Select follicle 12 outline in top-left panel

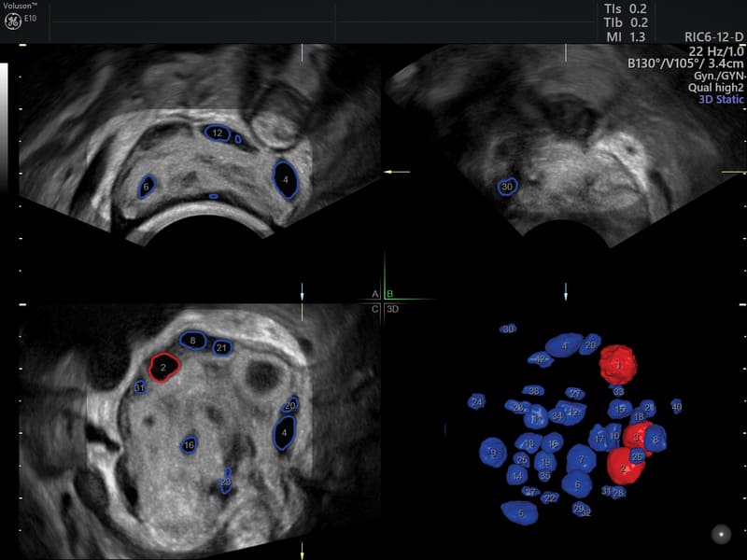tap(217, 133)
